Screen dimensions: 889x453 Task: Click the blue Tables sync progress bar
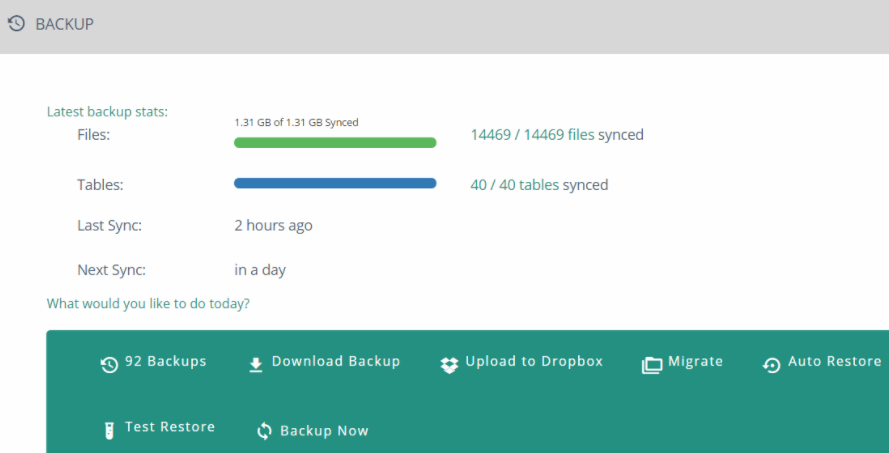pos(335,183)
